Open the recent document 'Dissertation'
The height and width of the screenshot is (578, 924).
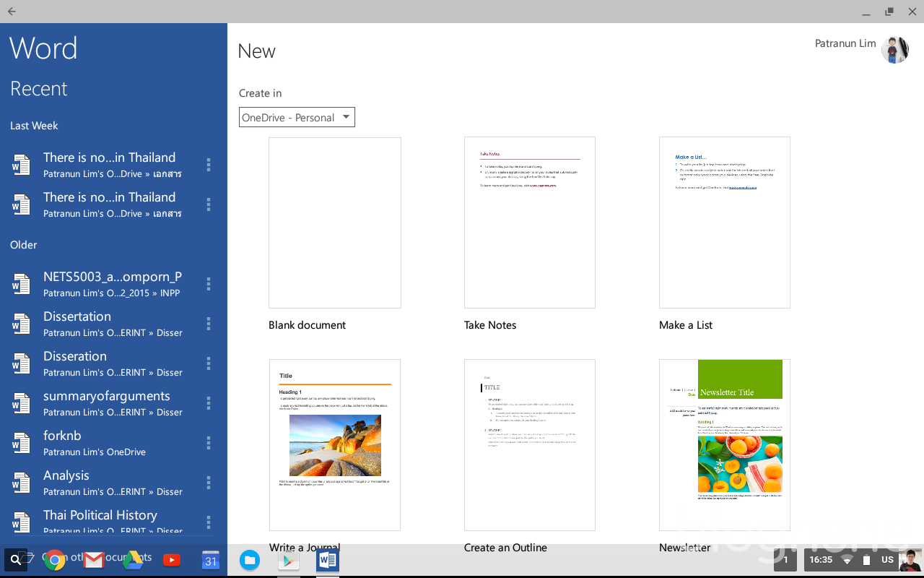(x=113, y=324)
